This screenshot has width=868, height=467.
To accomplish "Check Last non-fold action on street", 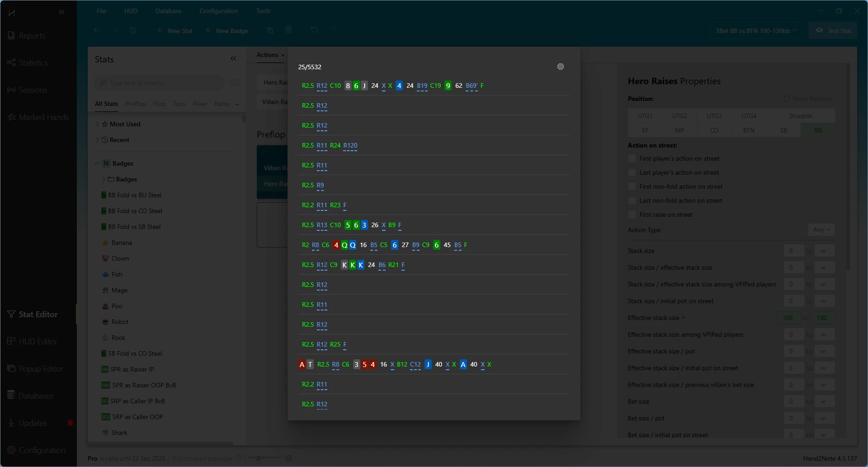I will pos(632,200).
